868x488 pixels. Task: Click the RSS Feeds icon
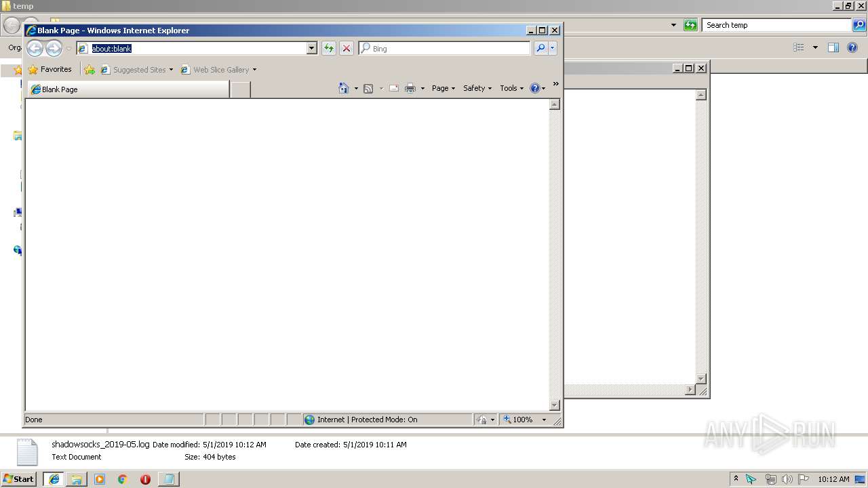pos(368,88)
